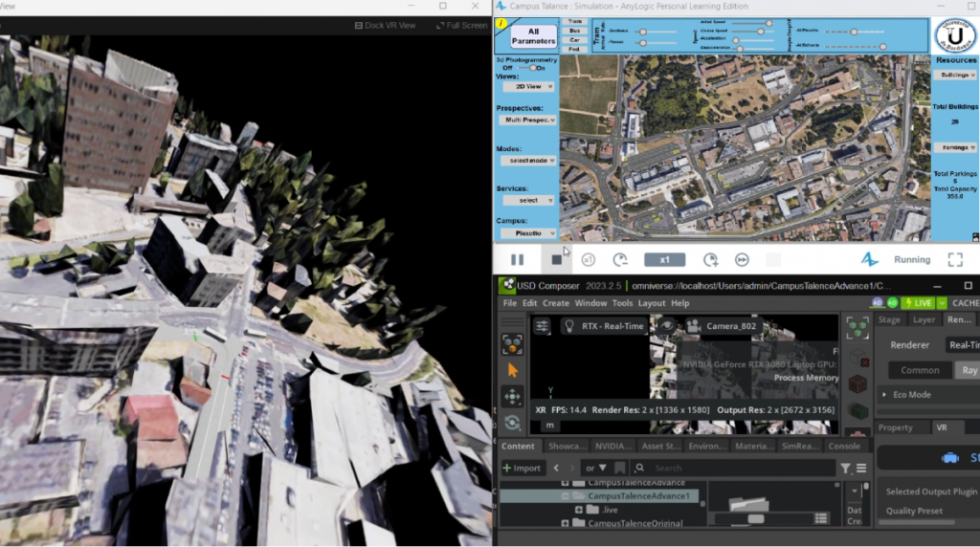Toggle the green LIVE session button
Viewport: 980px width, 547px height.
click(x=919, y=303)
